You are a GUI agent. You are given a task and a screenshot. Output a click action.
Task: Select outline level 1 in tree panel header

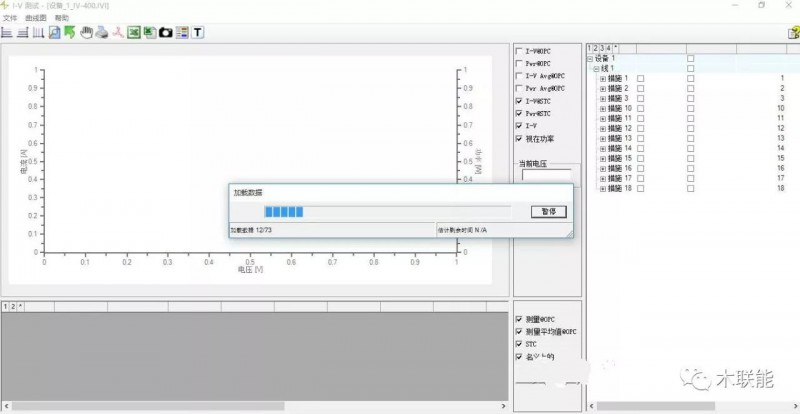click(590, 48)
